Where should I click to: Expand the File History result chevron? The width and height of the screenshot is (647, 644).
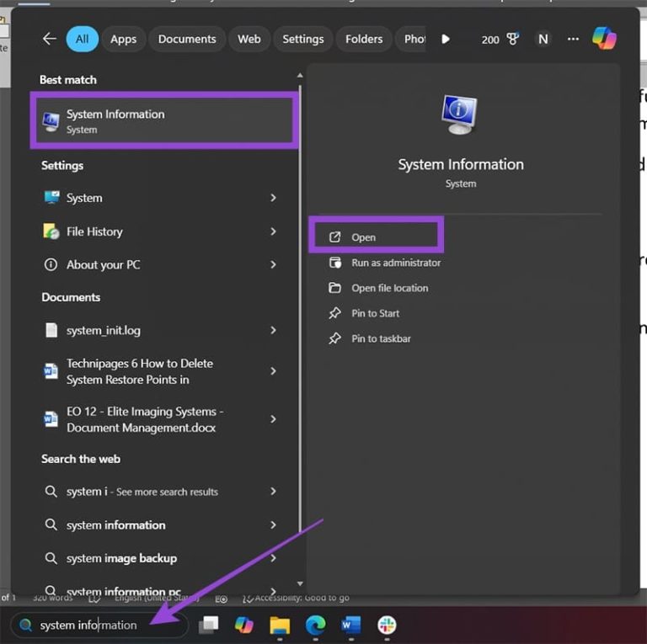[x=273, y=232]
